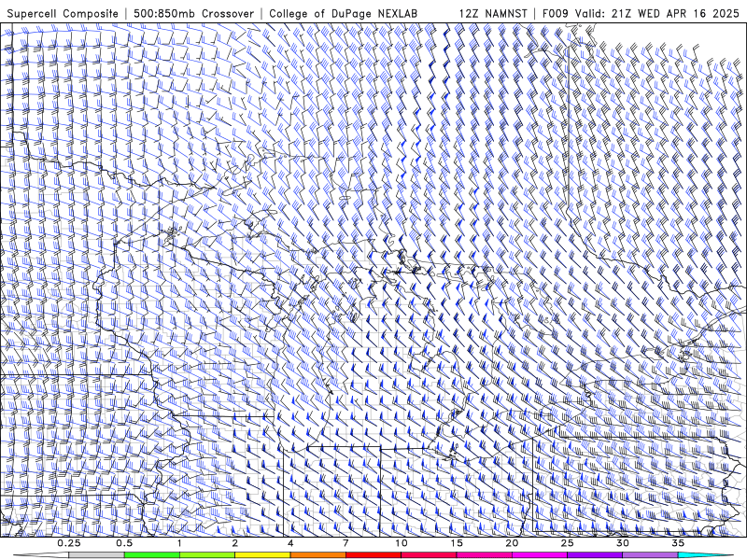Screen dimensions: 747x560
Task: Select the hot pink swatch between 15 and 20
Action: (484, 555)
